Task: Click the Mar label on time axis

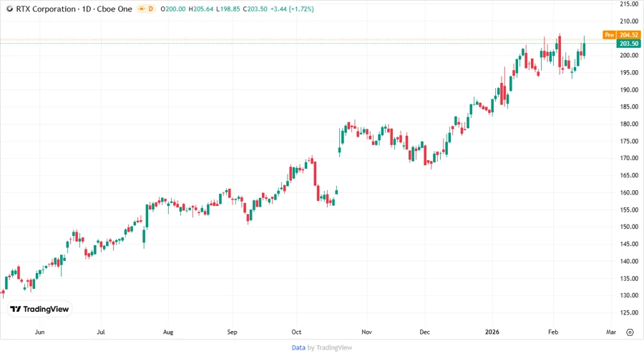Action: point(611,332)
